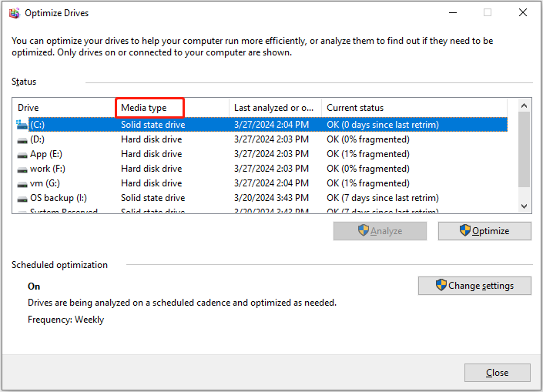Click the C: system drive icon
Image resolution: width=543 pixels, height=392 pixels.
pos(22,125)
